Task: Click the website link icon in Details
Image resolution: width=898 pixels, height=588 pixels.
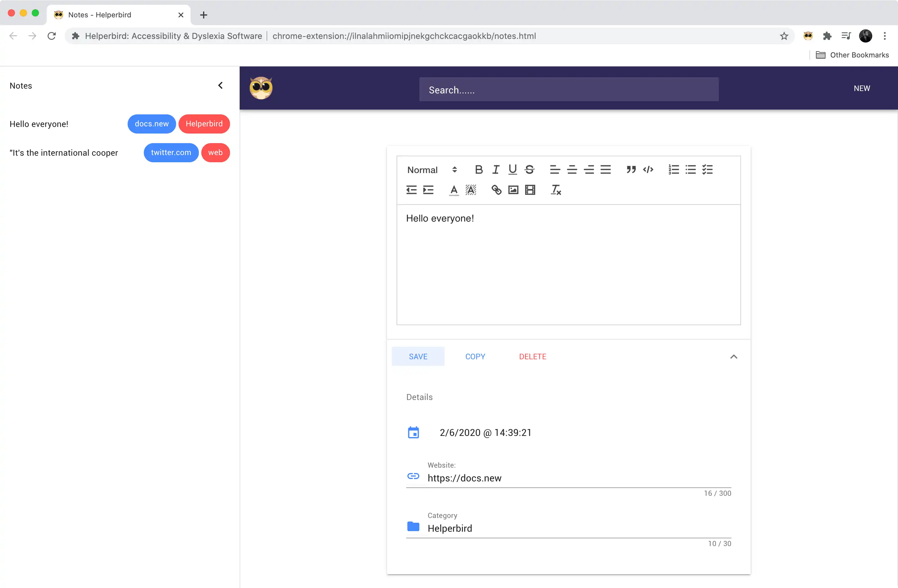Action: tap(413, 476)
